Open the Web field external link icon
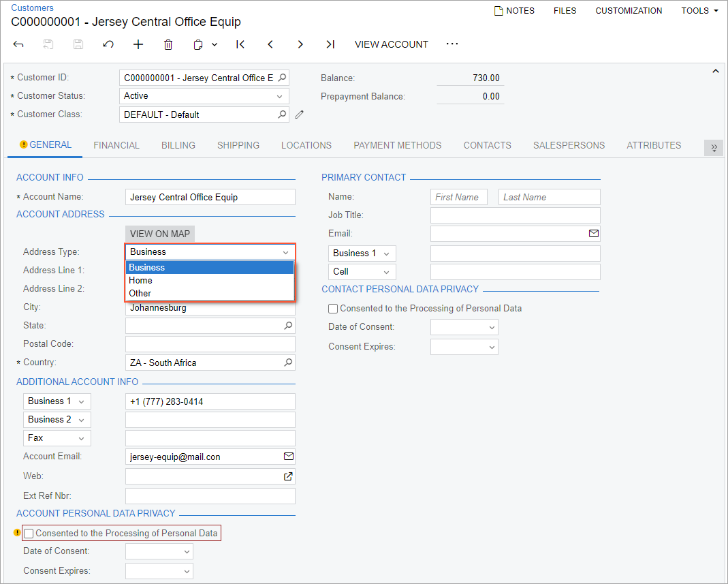728x584 pixels. pyautogui.click(x=288, y=476)
